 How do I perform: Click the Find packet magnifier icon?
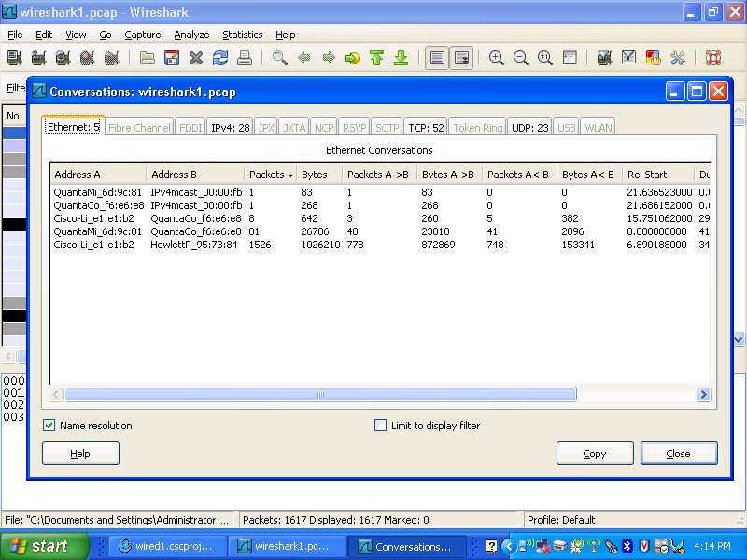click(279, 58)
